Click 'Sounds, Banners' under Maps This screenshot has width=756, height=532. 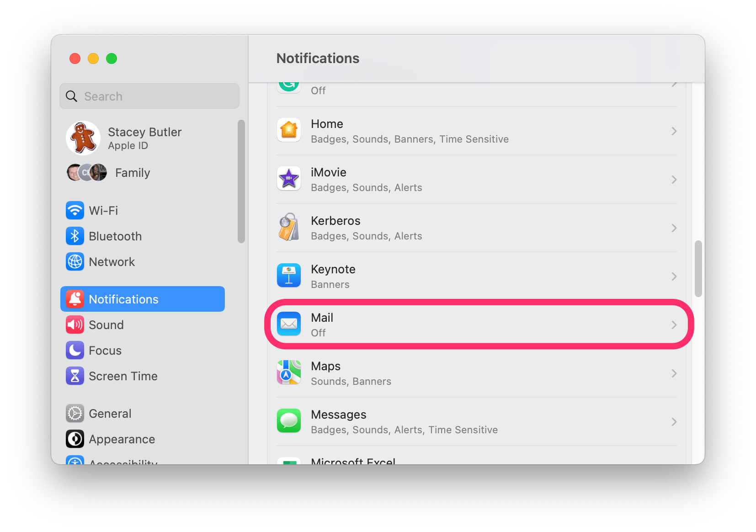pos(351,381)
